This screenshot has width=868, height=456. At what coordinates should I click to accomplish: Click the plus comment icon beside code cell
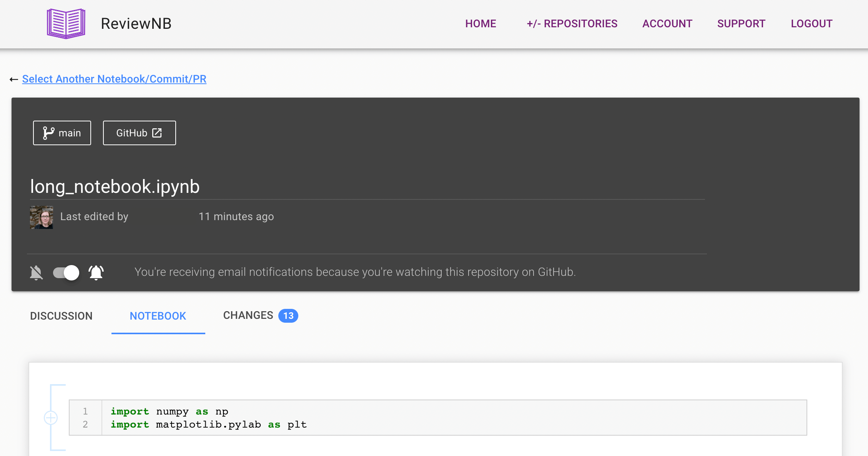51,418
